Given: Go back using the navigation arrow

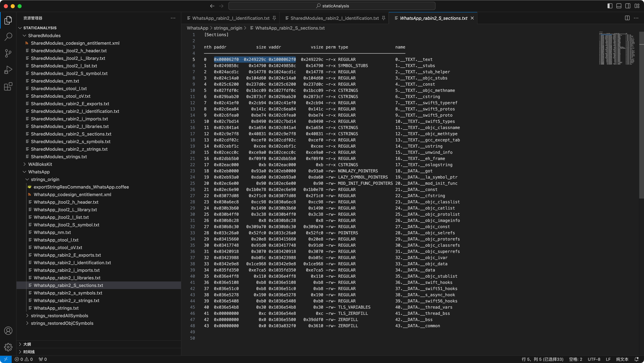Looking at the screenshot, I should pyautogui.click(x=212, y=6).
